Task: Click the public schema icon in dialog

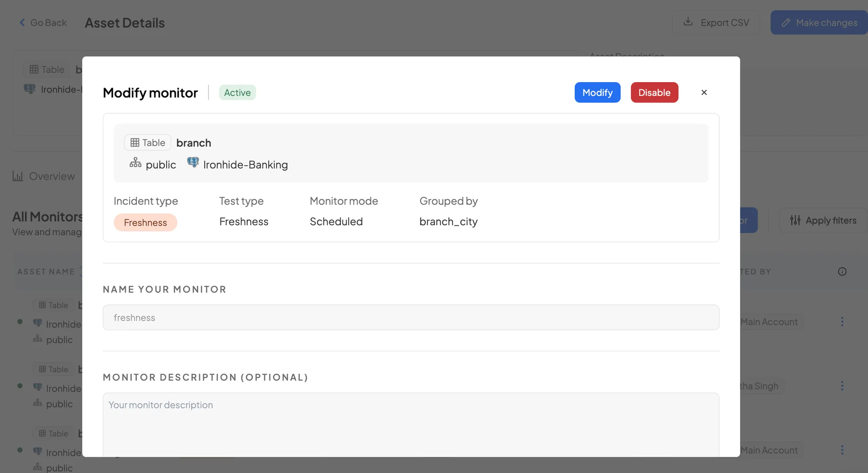Action: pyautogui.click(x=135, y=163)
